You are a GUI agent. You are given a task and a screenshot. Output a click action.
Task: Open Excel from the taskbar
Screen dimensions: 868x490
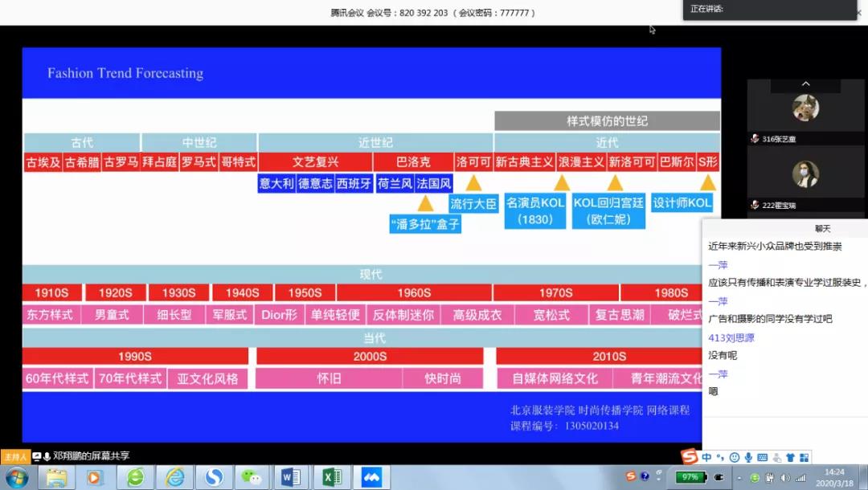coord(330,477)
